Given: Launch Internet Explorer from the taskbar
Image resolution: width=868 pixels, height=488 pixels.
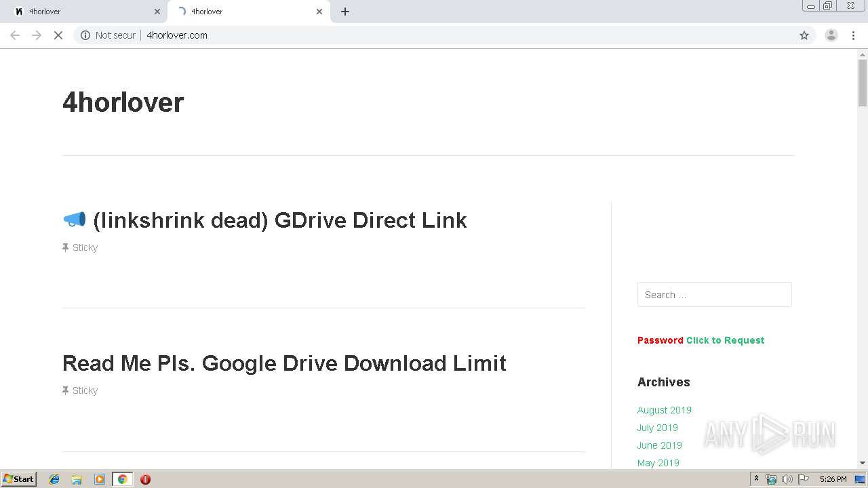Looking at the screenshot, I should (54, 479).
